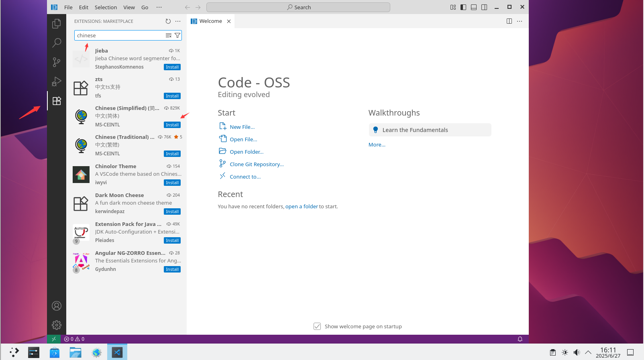
Task: Click the 'open a folder' link
Action: [x=302, y=207]
